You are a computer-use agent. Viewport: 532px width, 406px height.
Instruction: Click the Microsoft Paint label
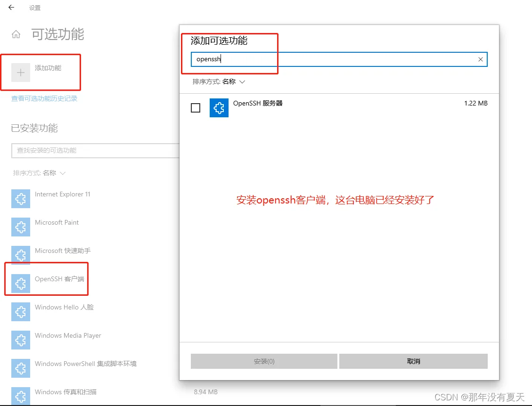coord(57,222)
